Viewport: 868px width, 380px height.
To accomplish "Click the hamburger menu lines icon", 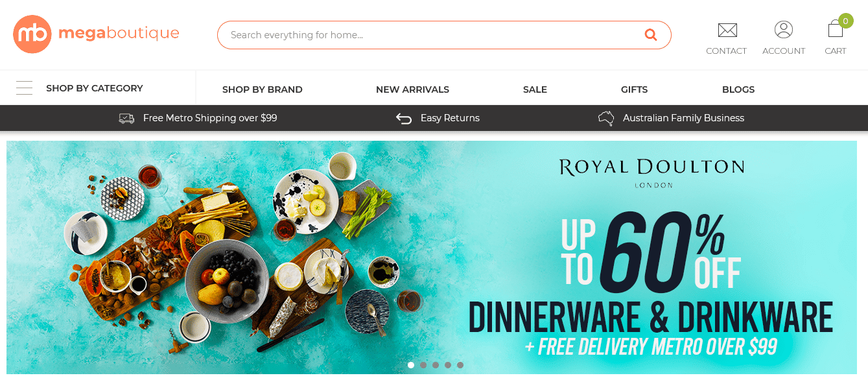I will (25, 88).
